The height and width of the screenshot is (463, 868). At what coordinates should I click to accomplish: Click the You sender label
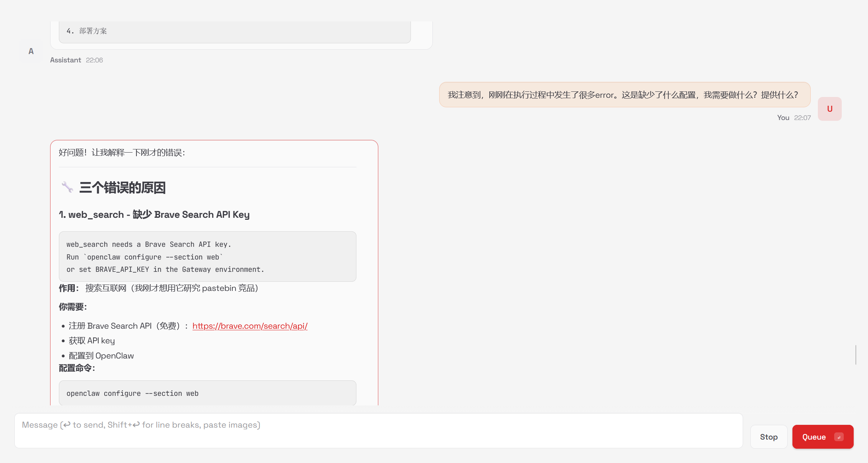coord(783,118)
